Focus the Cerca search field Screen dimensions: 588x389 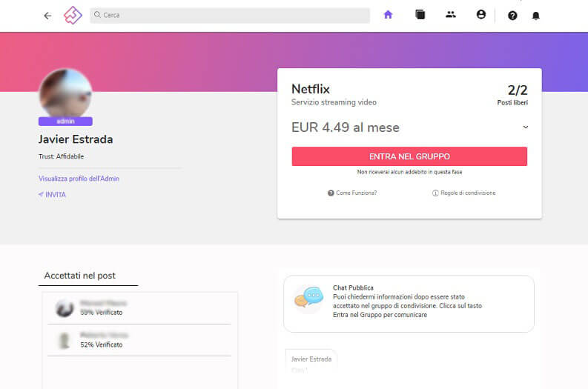[x=230, y=16]
